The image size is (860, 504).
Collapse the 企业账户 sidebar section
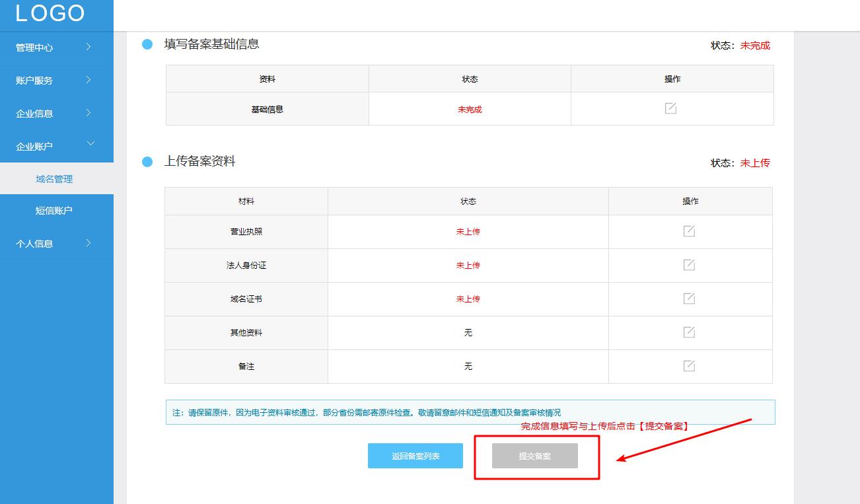coord(57,145)
